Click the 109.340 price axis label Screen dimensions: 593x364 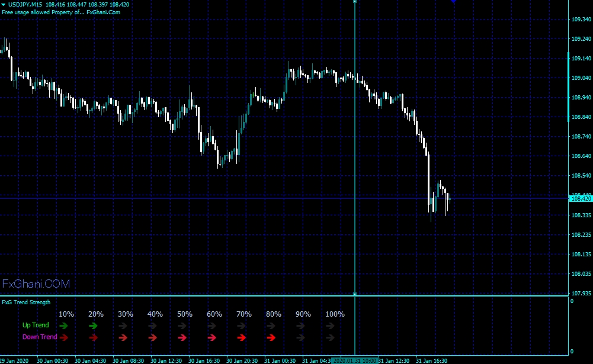581,20
